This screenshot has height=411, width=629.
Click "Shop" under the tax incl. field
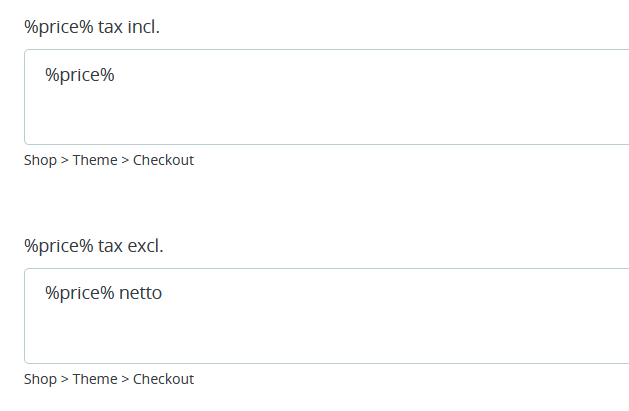pos(40,160)
